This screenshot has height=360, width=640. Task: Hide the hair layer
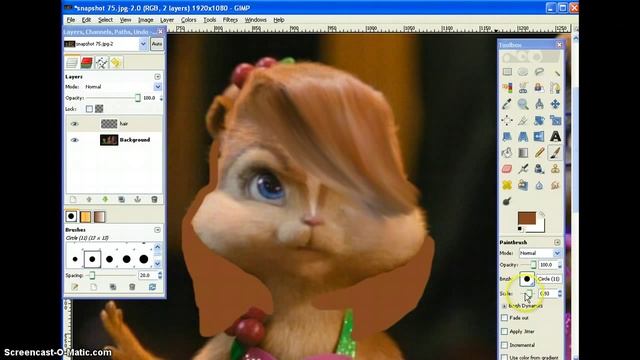click(74, 124)
